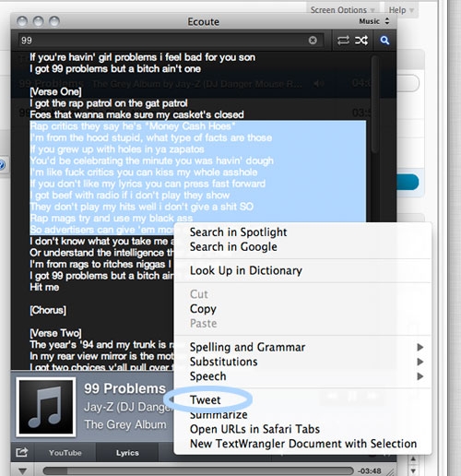Viewport: 461px width, 476px height.
Task: Switch to the YouTube tab
Action: coord(65,453)
